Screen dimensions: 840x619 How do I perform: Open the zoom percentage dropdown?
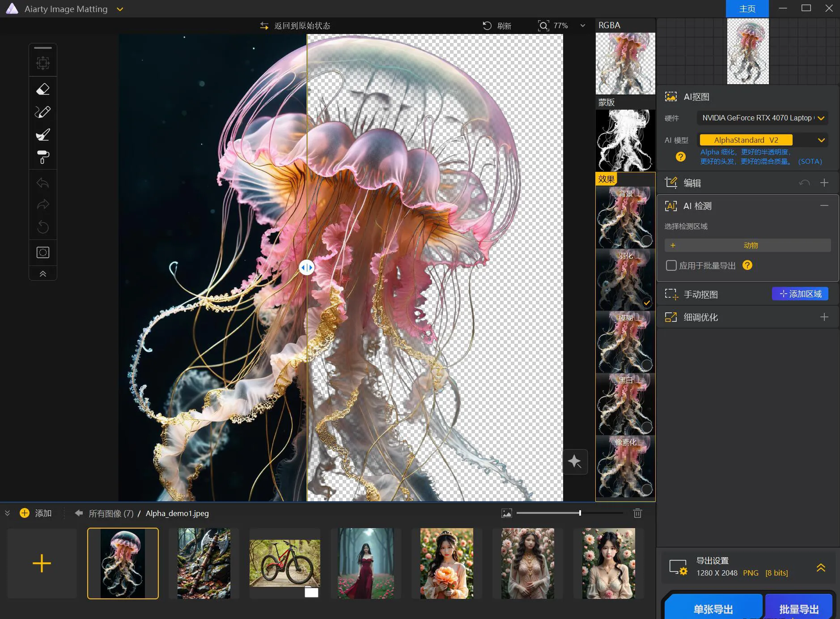[582, 26]
